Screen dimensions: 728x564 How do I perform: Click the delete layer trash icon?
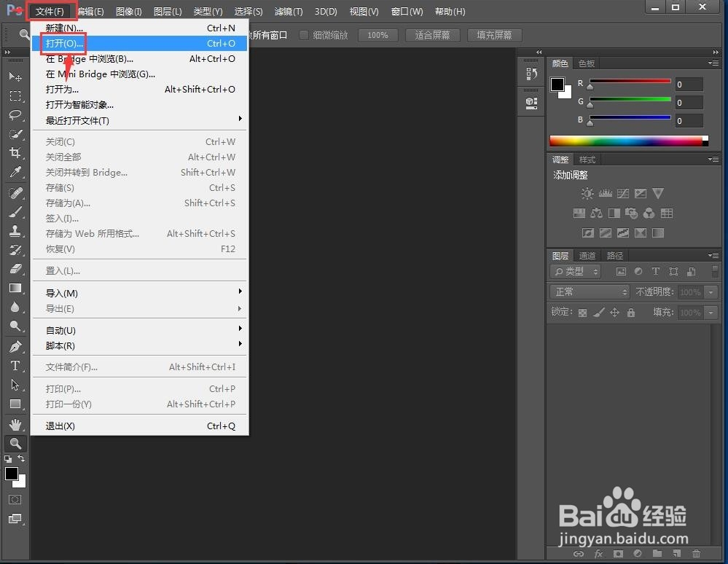tap(696, 553)
